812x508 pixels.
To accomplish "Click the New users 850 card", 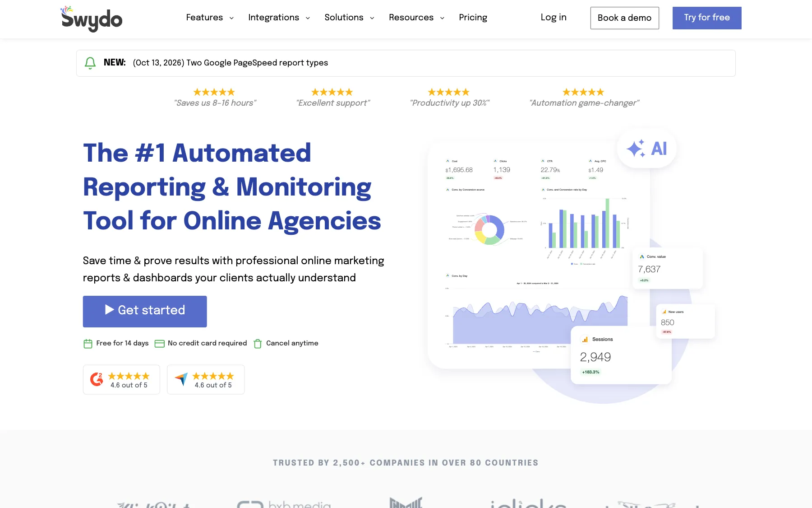I will (685, 321).
